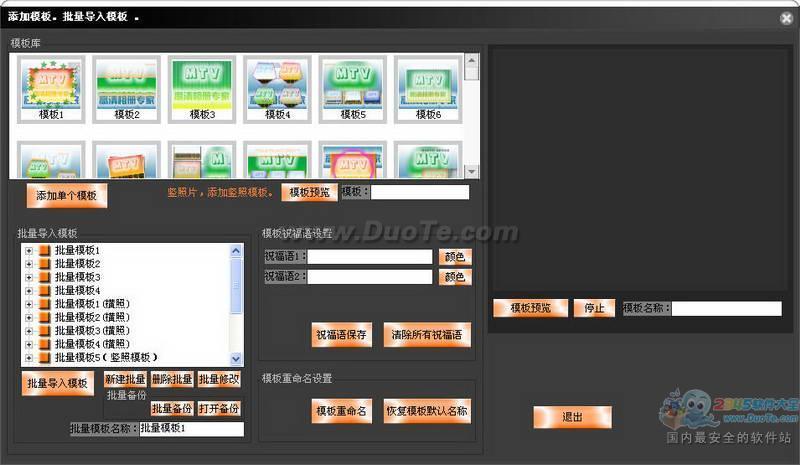Click the 祝福语保存 button

[341, 335]
